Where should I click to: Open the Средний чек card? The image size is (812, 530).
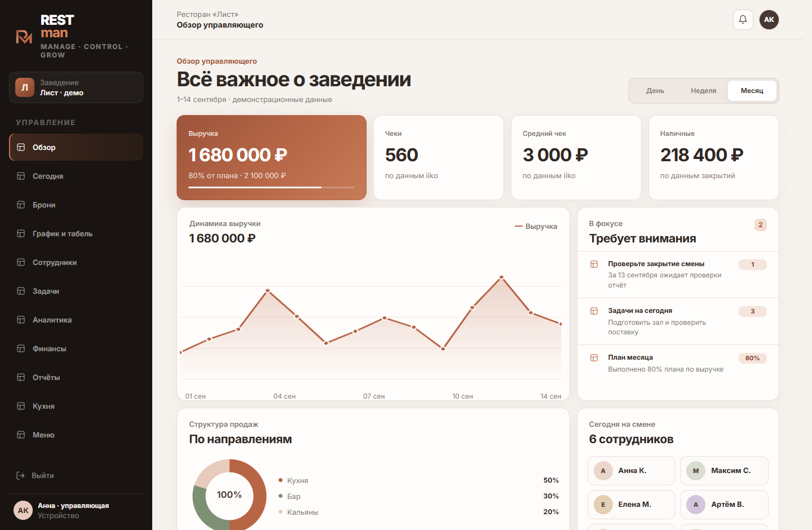point(576,158)
